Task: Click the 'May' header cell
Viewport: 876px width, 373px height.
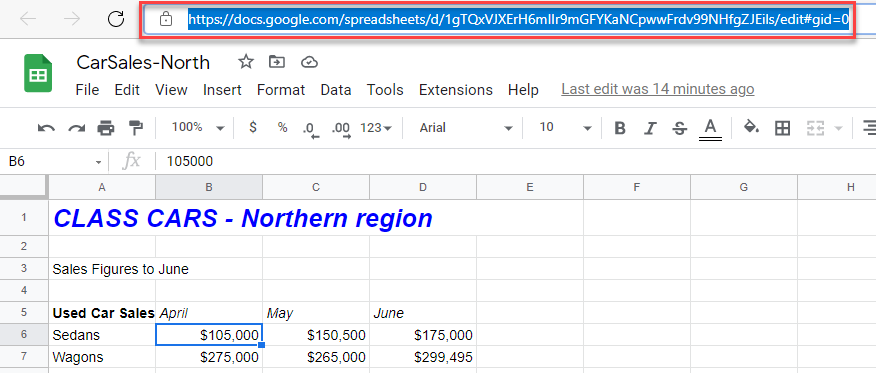Action: click(316, 313)
